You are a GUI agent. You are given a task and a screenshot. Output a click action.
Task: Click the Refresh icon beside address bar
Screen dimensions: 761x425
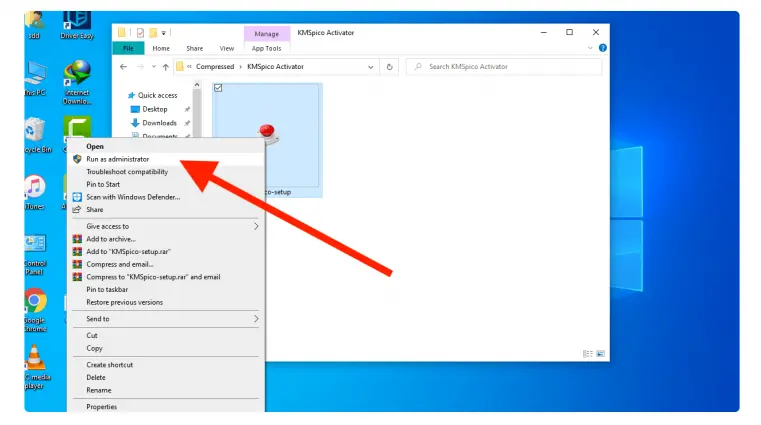(x=390, y=67)
